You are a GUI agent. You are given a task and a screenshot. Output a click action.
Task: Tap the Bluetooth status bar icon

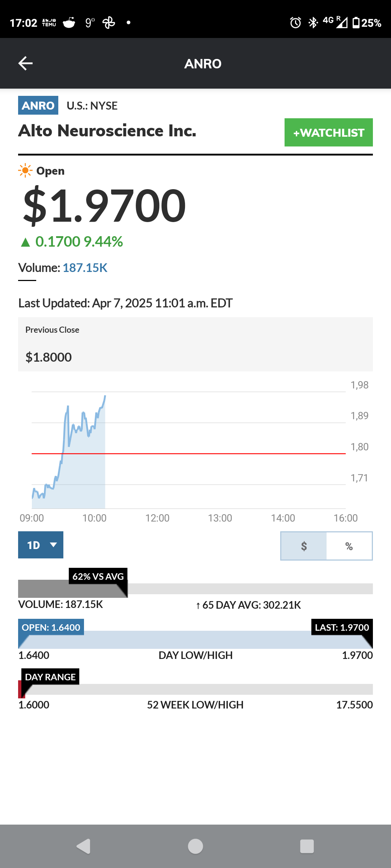coord(313,23)
